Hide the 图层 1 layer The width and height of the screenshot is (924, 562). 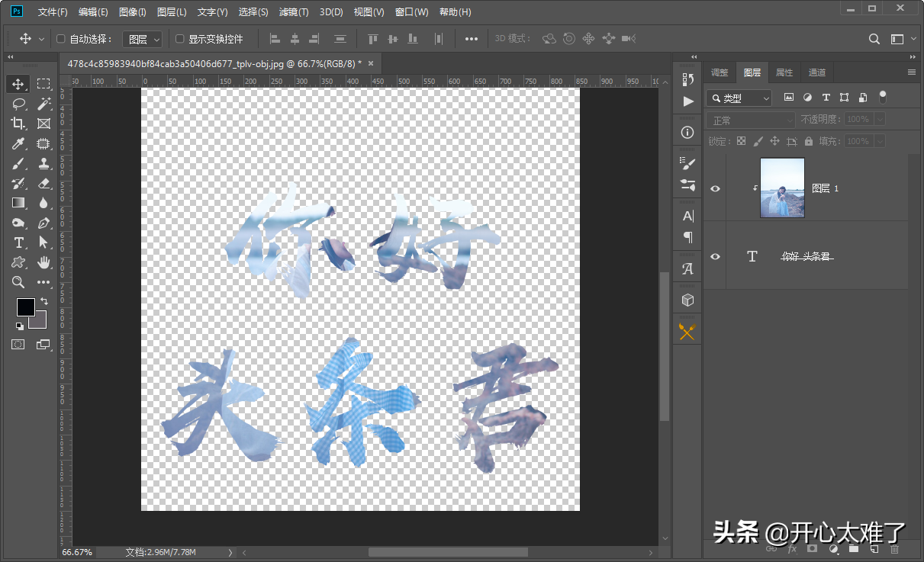(x=715, y=188)
